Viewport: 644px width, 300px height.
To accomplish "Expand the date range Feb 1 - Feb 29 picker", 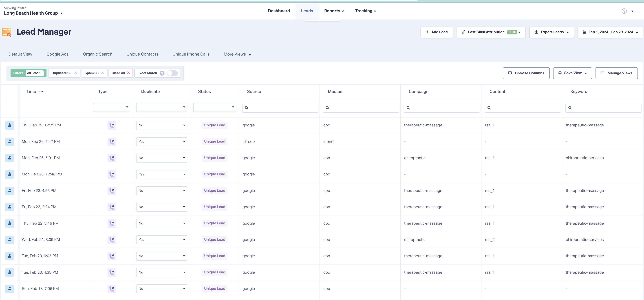I will coord(610,32).
